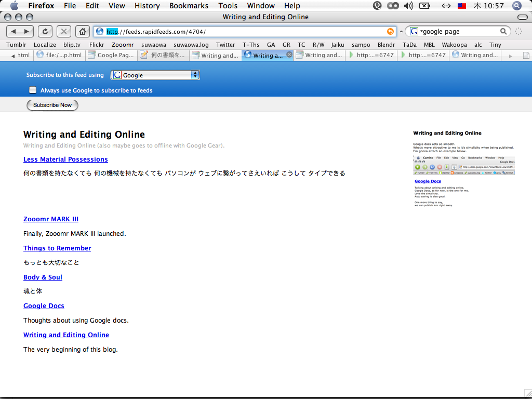Open the Flickr bookmark
Viewport: 532px width, 399px height.
(x=97, y=45)
